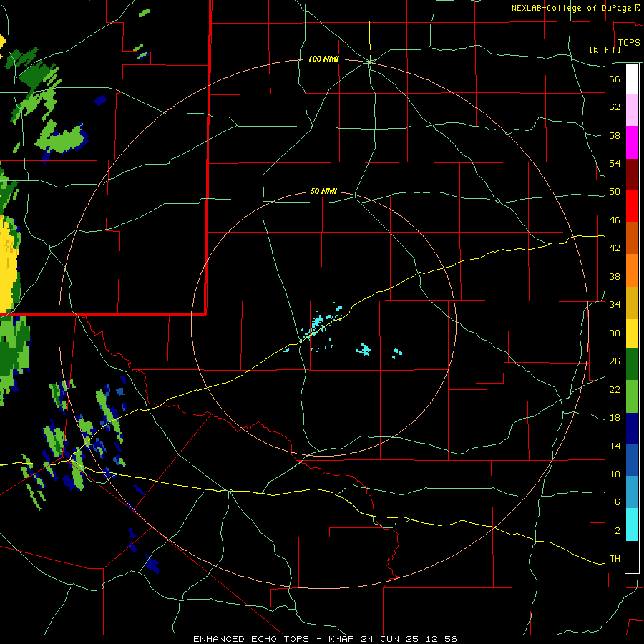Choose the yellow legend color swatch

point(632,333)
